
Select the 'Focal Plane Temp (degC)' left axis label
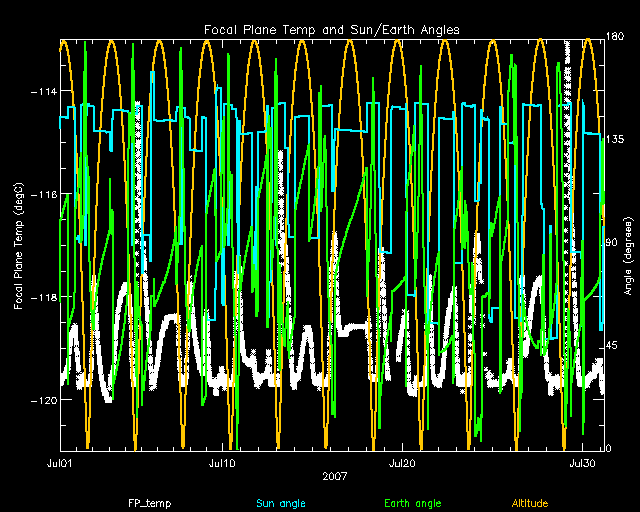tap(19, 242)
